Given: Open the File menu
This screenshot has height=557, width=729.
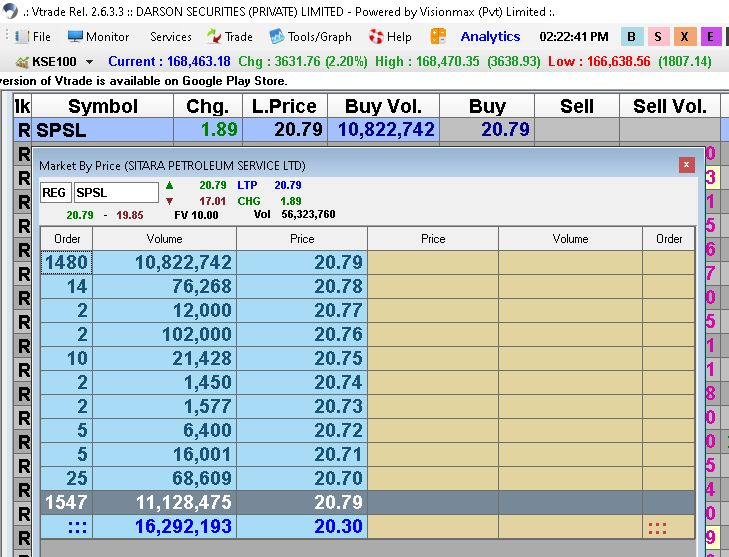Looking at the screenshot, I should click(x=33, y=36).
